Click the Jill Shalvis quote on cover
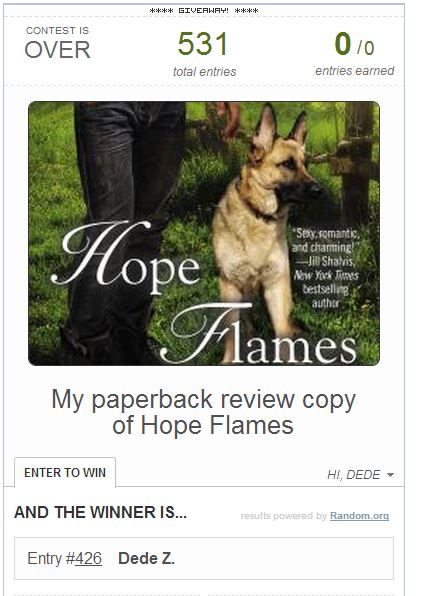Image resolution: width=422 pixels, height=596 pixels. tap(325, 268)
